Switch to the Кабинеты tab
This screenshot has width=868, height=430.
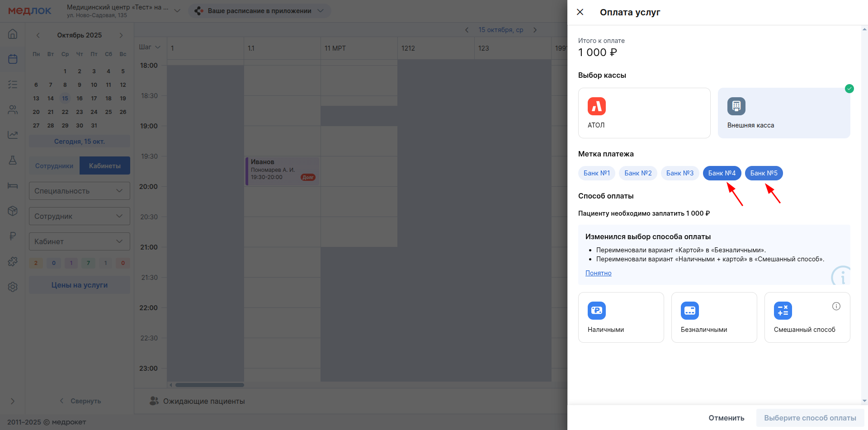[105, 166]
